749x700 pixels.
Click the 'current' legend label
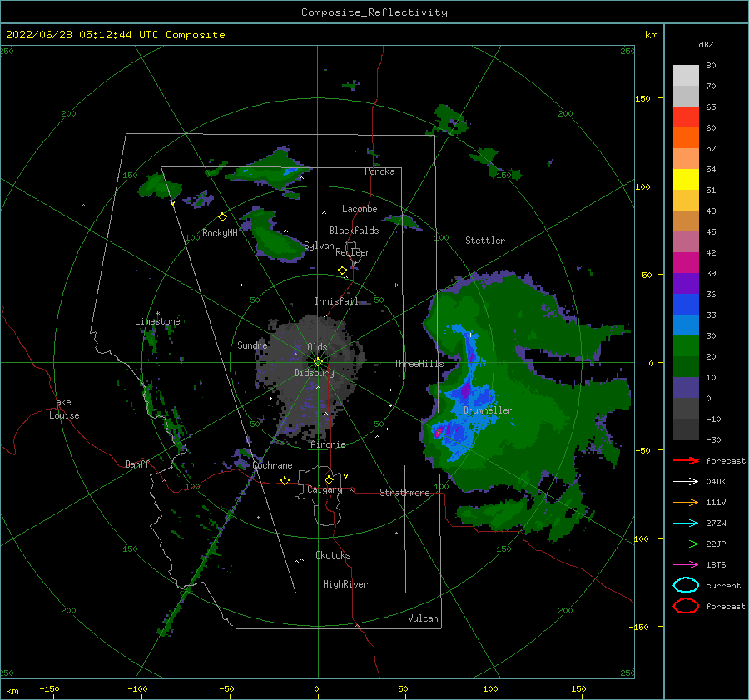[x=723, y=585]
